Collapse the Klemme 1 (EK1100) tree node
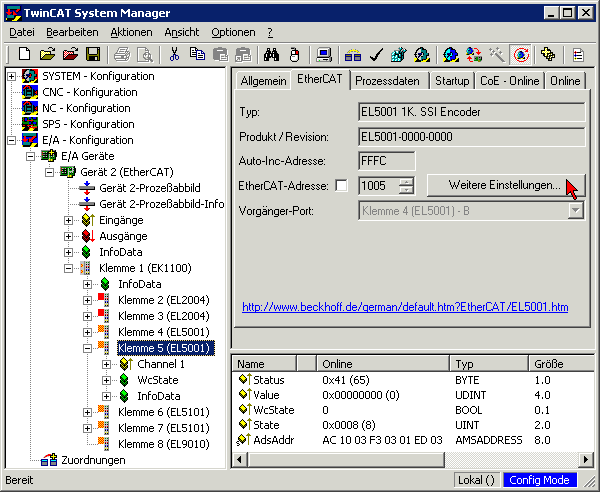Image resolution: width=600 pixels, height=492 pixels. coord(69,268)
